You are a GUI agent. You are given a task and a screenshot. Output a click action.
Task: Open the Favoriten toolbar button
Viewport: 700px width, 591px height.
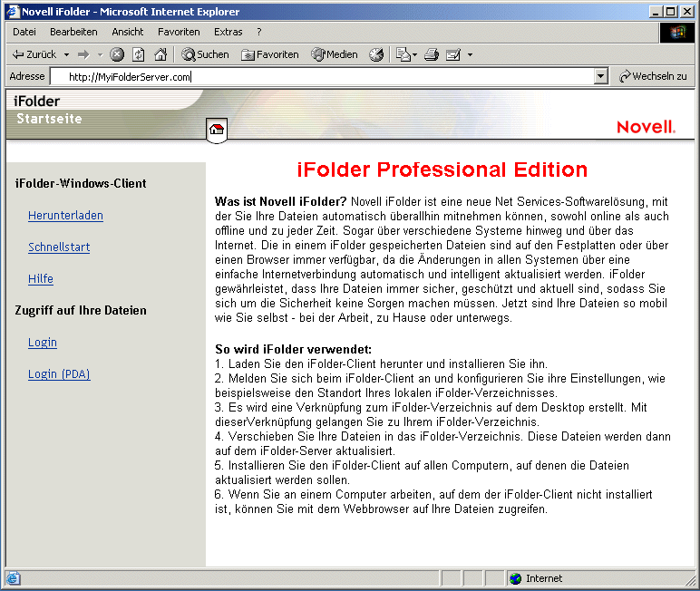[x=270, y=54]
